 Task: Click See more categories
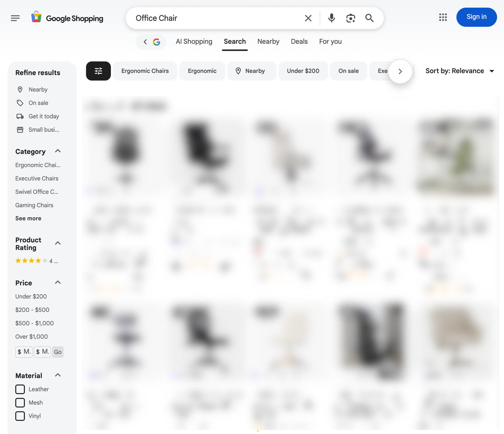[x=28, y=218]
